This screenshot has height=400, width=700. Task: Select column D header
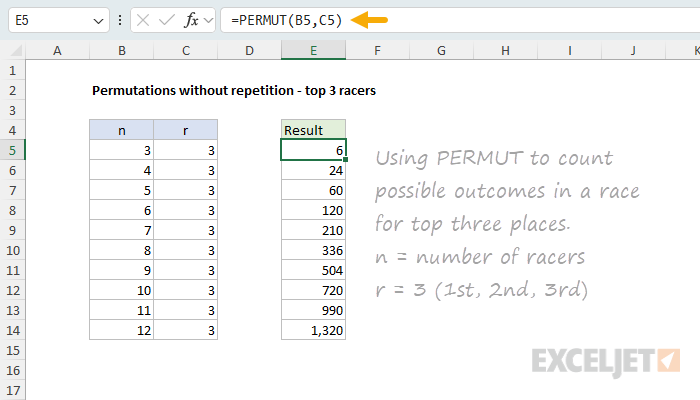[249, 50]
